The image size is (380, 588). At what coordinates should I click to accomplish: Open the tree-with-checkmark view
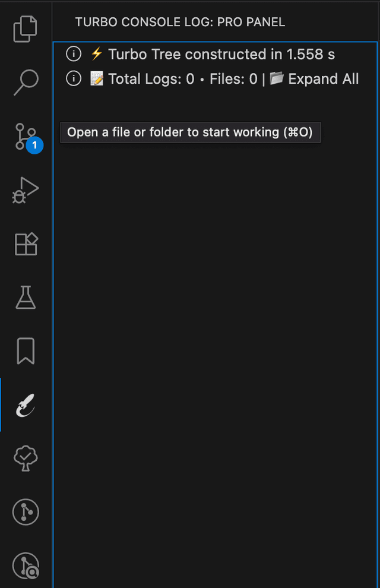pos(26,458)
